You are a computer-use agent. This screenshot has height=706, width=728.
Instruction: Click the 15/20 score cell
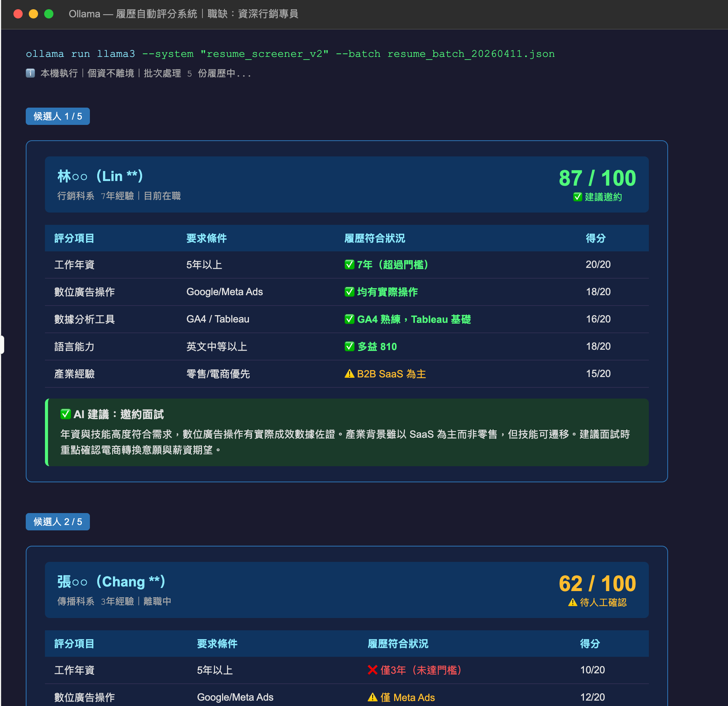coord(598,374)
